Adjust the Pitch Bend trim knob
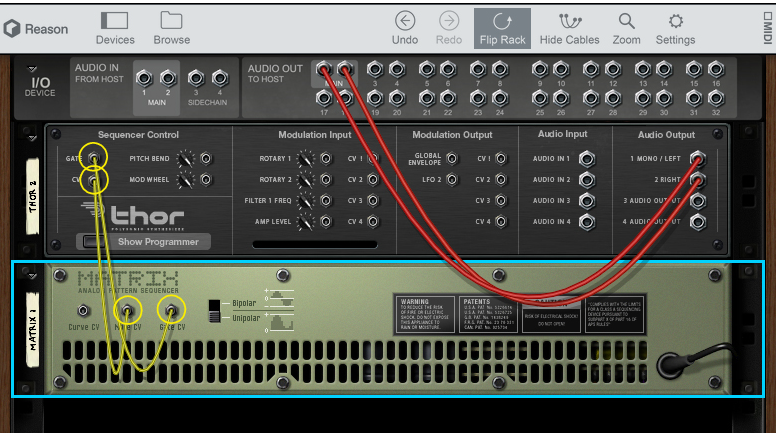Screen dimensions: 777x433 [186, 159]
